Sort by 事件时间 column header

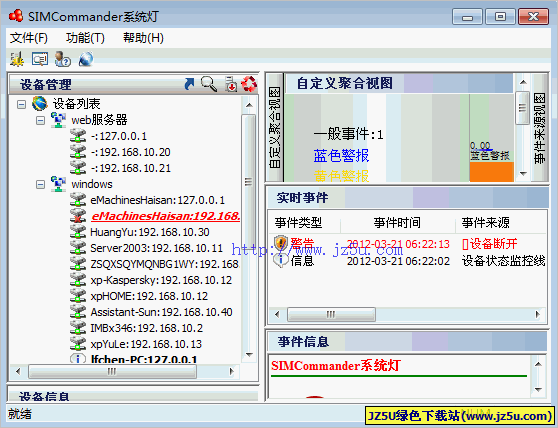point(398,223)
